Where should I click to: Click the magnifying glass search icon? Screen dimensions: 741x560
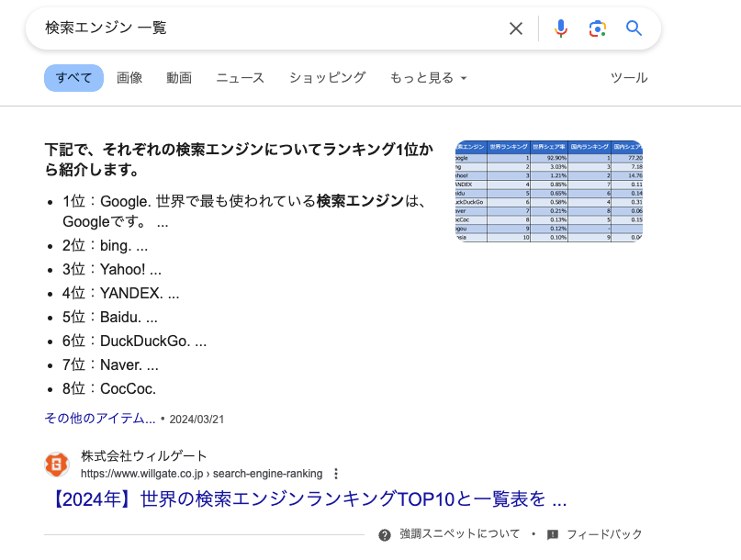point(634,28)
